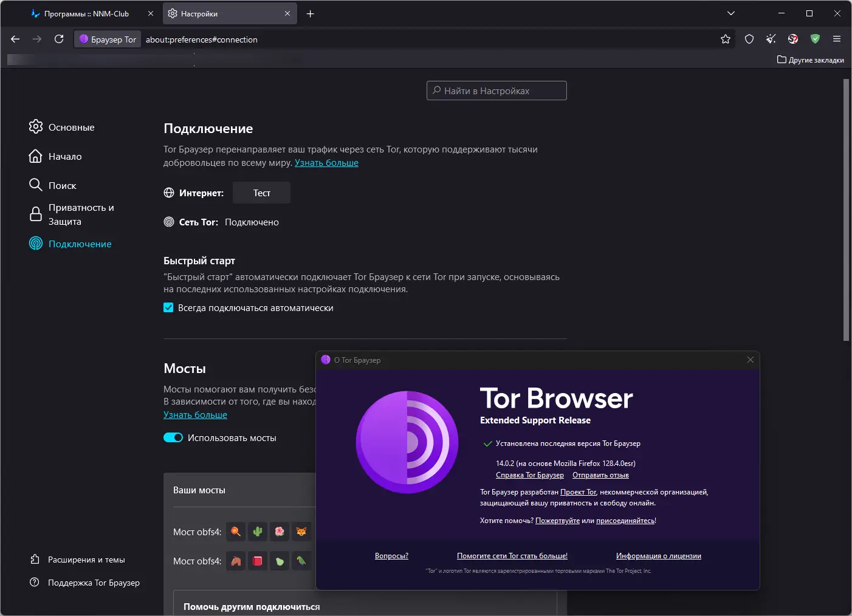
Task: Click the pink flower bridge emoji
Action: tap(280, 532)
